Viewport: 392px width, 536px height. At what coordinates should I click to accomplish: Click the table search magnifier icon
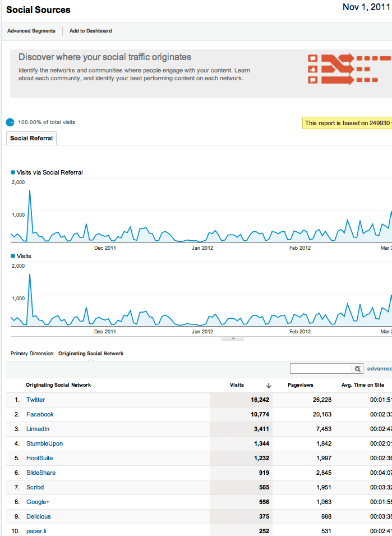click(x=357, y=369)
